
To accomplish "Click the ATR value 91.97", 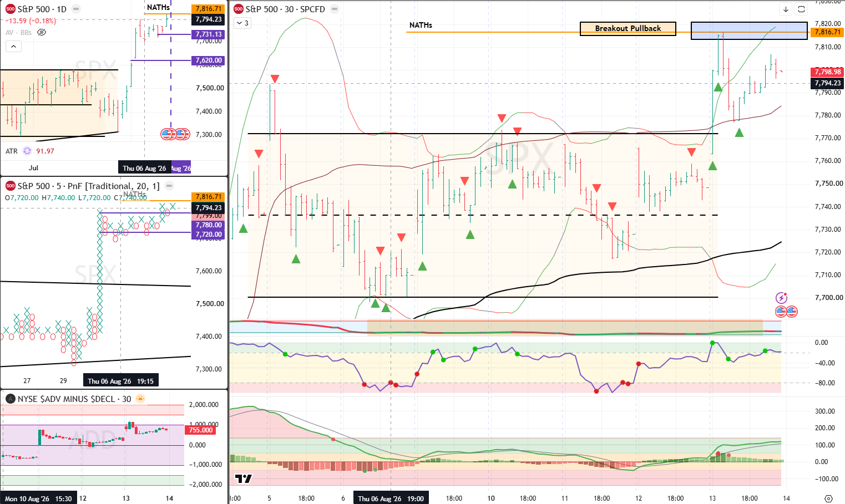I will click(x=45, y=151).
